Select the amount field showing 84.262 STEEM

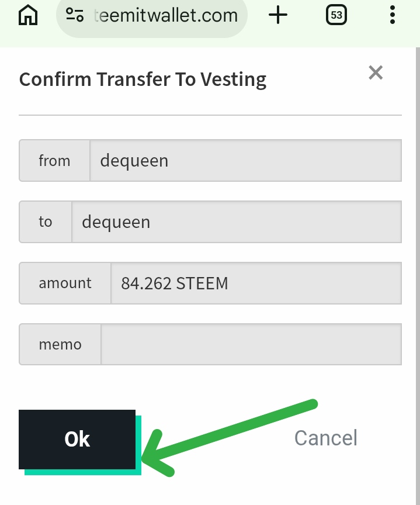256,283
